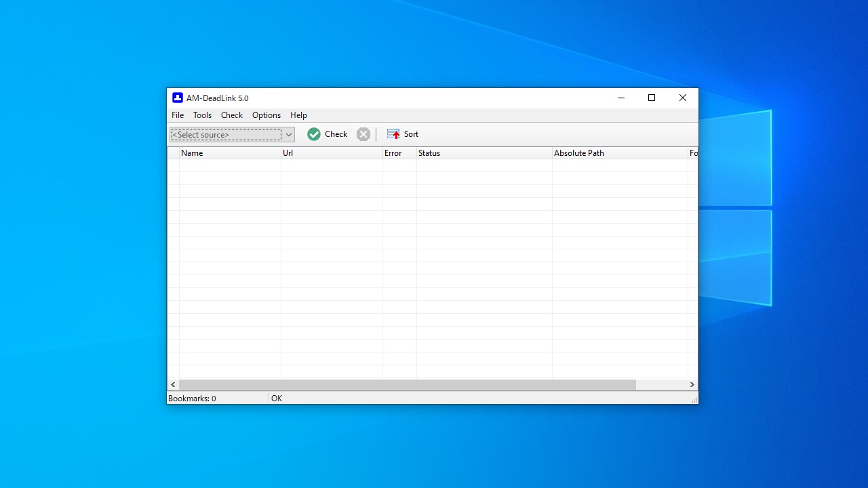Click the green Check bookmarks button
868x488 pixels.
(328, 134)
